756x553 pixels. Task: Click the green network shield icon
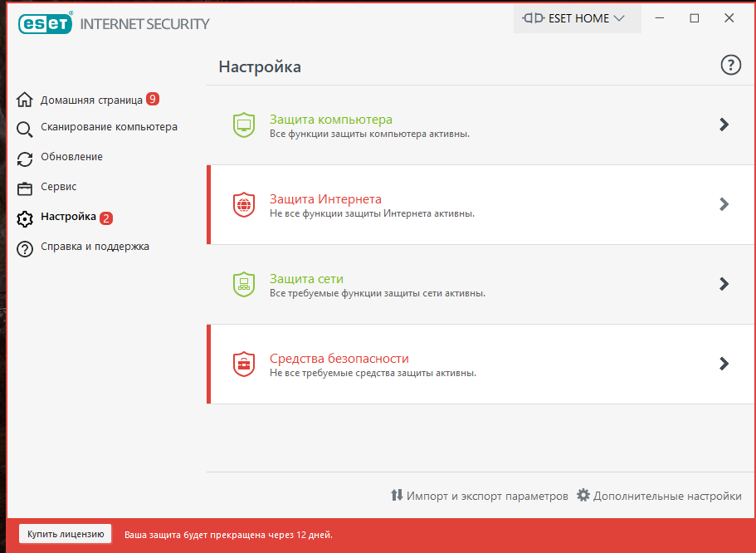[244, 284]
